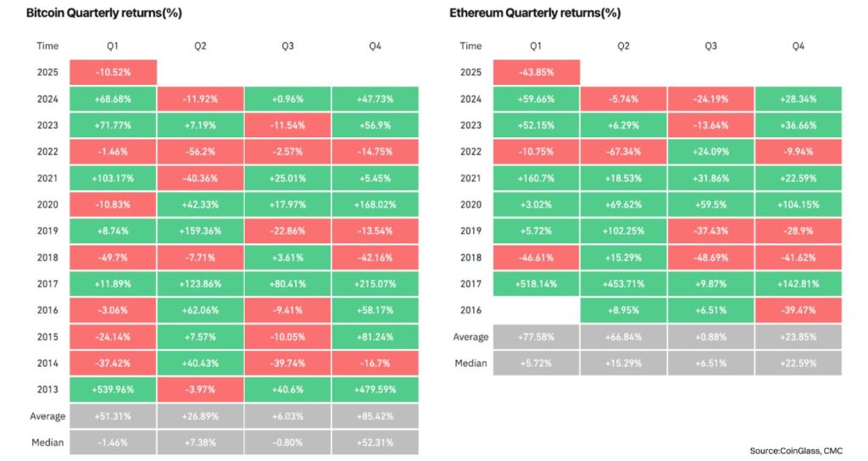
Task: Click Ethereum 2020 Q4 cell +104.15%
Action: 798,204
